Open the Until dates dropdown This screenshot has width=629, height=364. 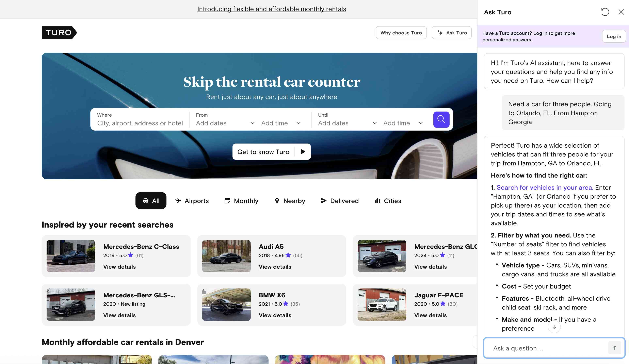point(348,123)
